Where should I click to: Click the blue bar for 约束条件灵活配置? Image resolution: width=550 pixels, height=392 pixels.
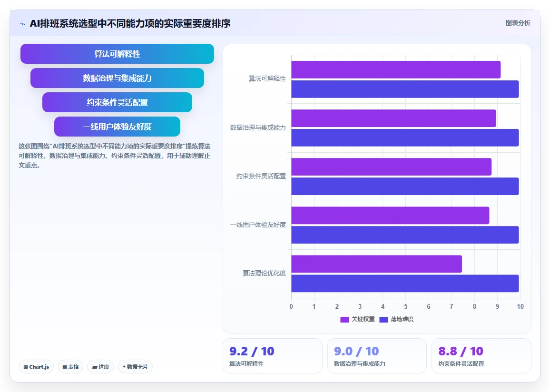click(x=405, y=186)
